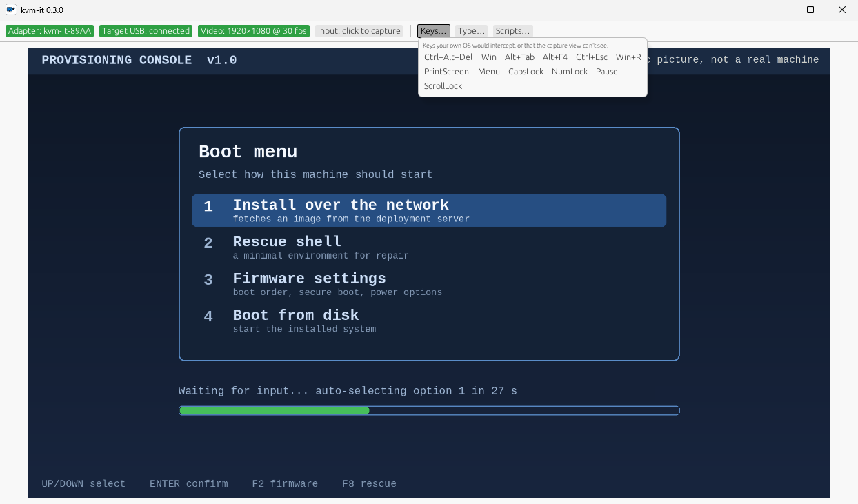The image size is (858, 504).
Task: Send Alt+Tab to the target
Action: point(519,57)
